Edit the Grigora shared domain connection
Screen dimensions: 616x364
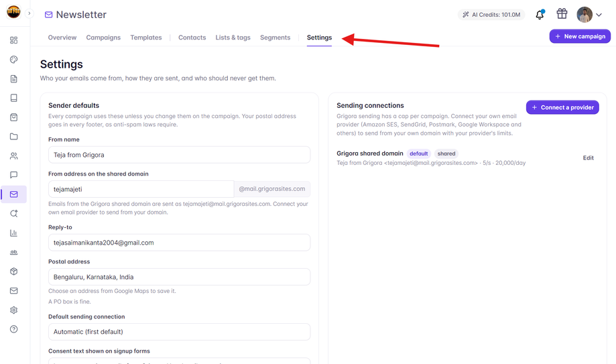pyautogui.click(x=588, y=158)
